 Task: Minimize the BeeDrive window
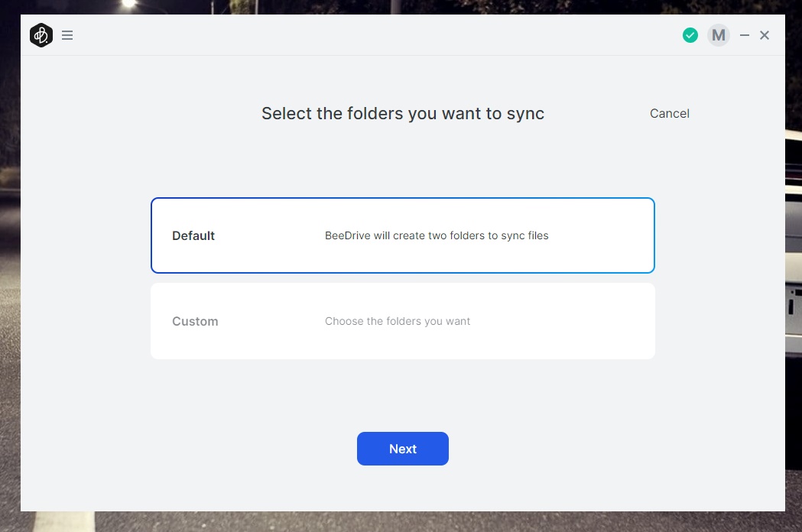745,35
